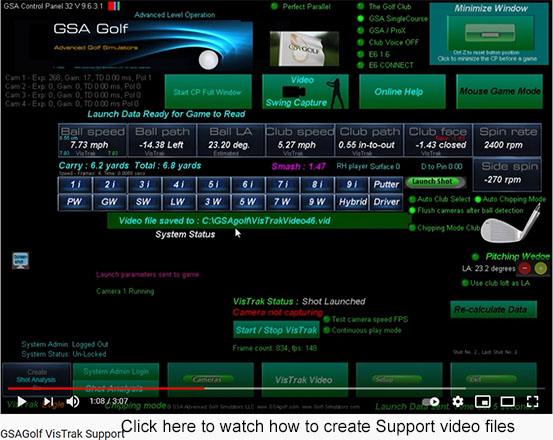The height and width of the screenshot is (440, 553).
Task: Open Online Help
Action: coord(402,92)
